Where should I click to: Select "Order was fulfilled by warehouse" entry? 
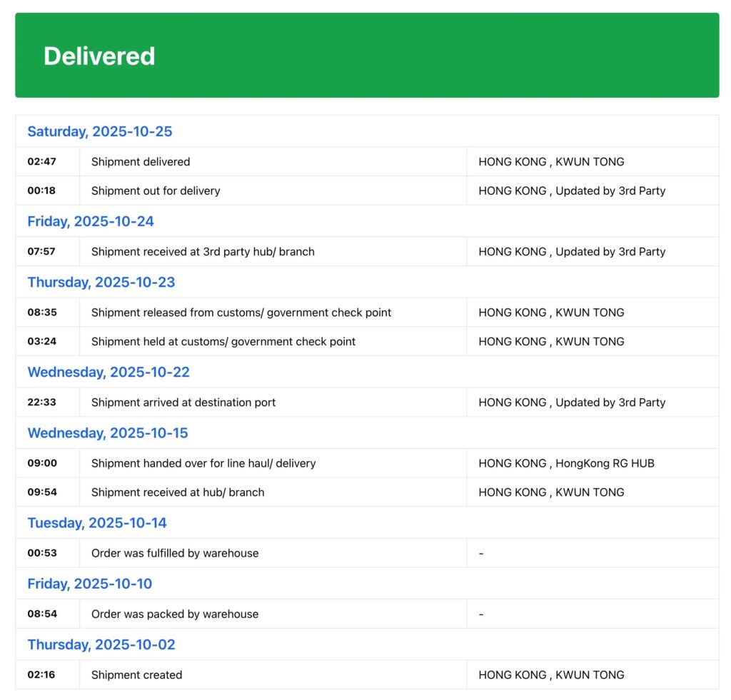[x=175, y=553]
